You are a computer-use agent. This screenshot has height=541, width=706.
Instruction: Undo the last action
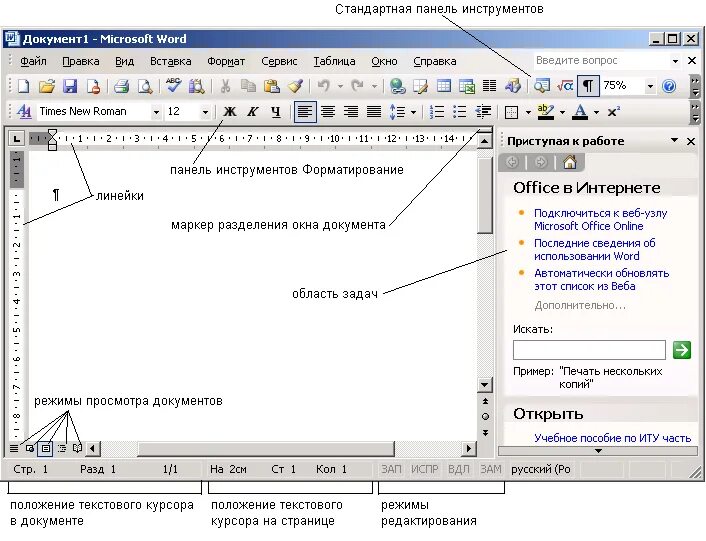pyautogui.click(x=323, y=86)
